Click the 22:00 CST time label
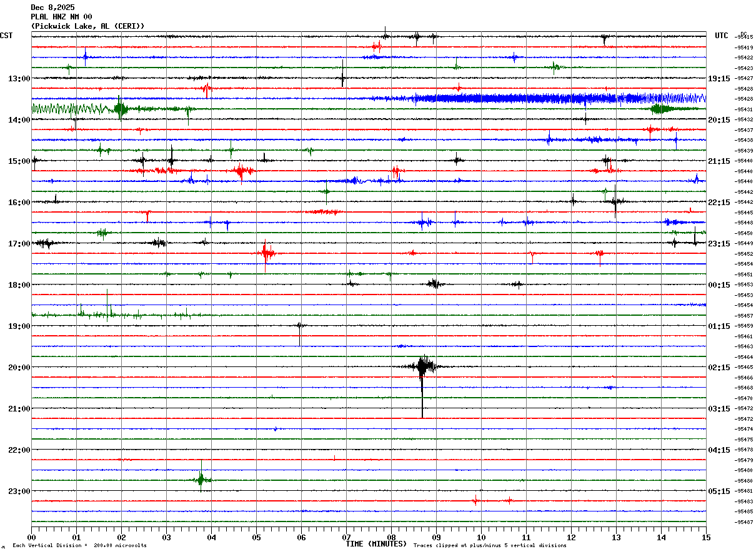 [19, 450]
